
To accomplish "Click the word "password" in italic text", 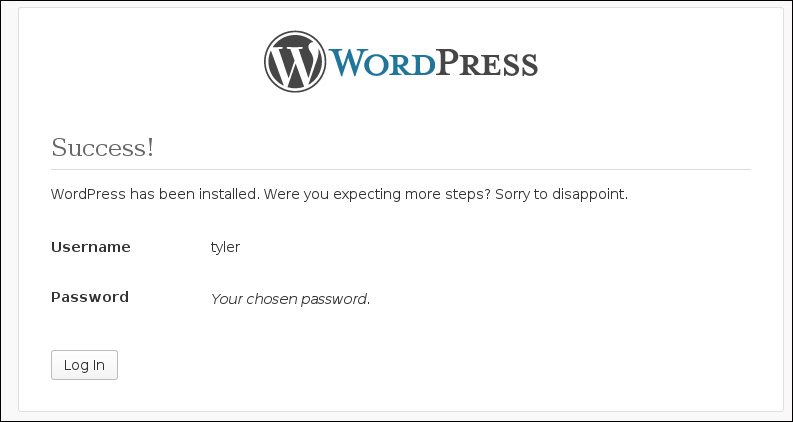I will tap(334, 299).
